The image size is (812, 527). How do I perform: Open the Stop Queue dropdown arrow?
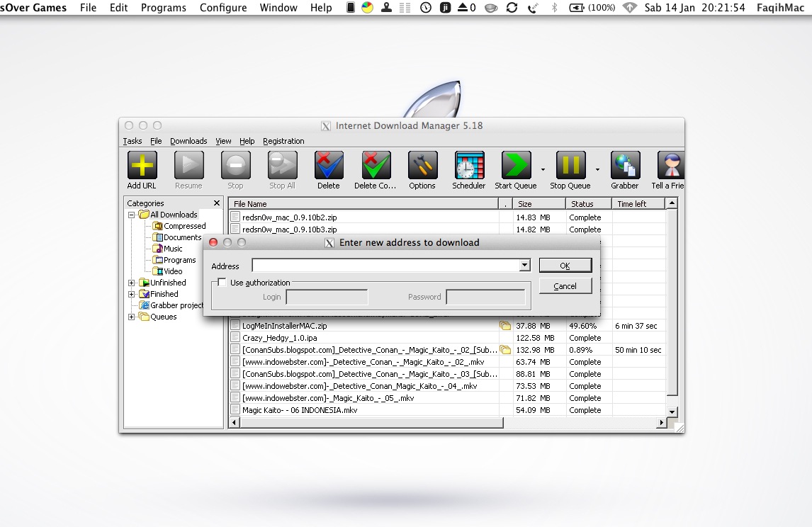click(x=597, y=169)
